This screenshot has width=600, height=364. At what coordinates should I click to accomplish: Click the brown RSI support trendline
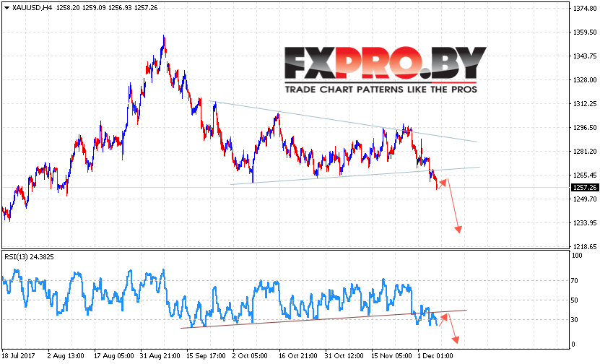tap(323, 318)
